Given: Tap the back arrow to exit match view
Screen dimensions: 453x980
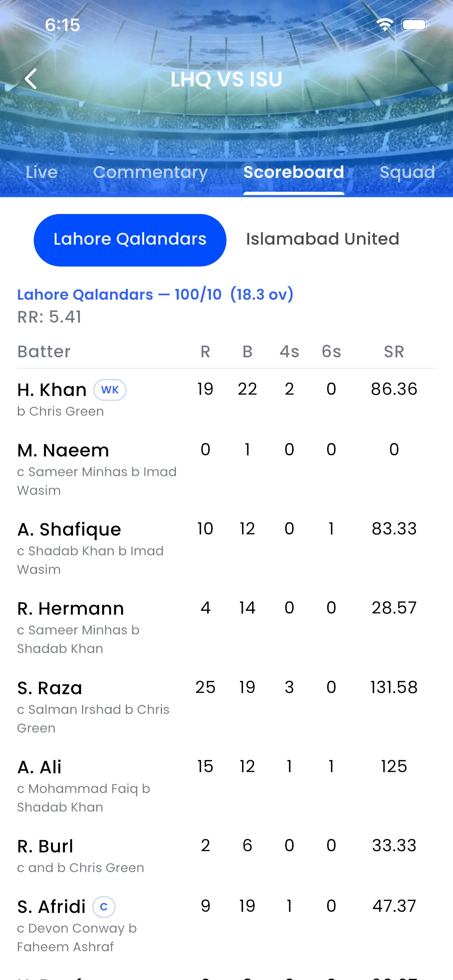Looking at the screenshot, I should [31, 79].
